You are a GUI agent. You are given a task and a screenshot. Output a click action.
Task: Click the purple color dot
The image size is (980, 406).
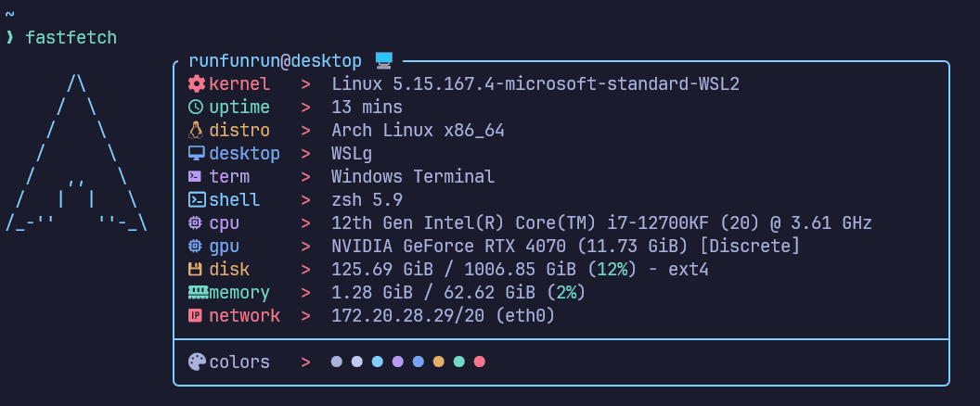coord(397,362)
